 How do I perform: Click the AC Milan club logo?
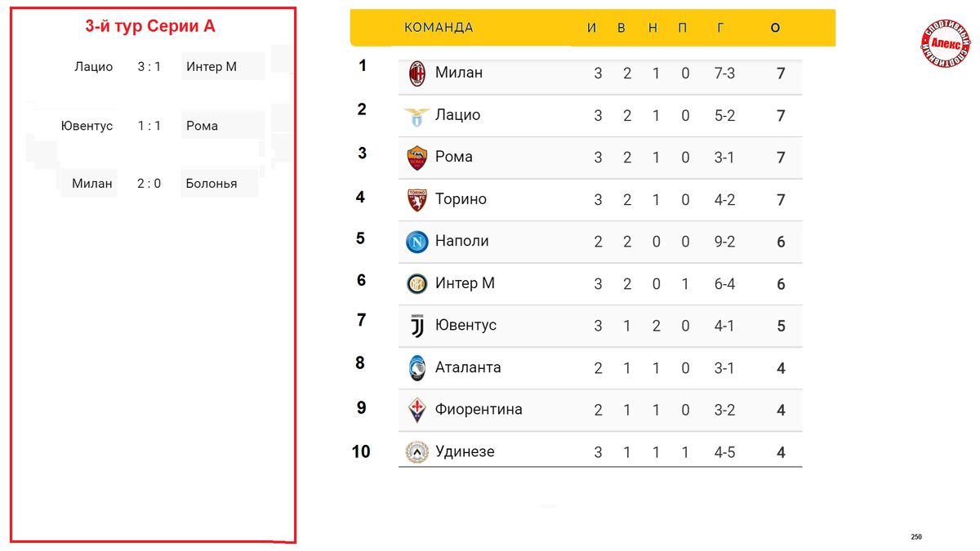[x=417, y=73]
